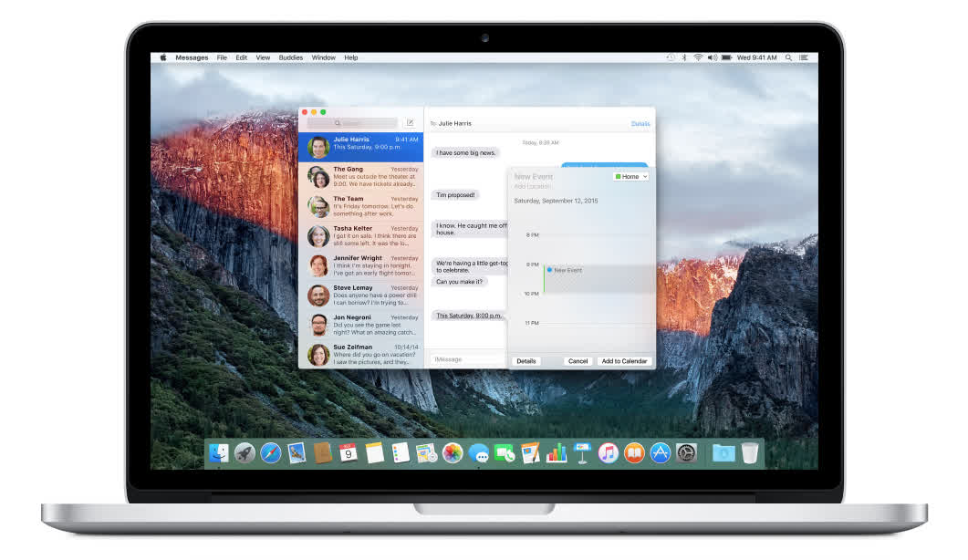Open Numbers bar chart icon in Dock
The image size is (968, 560).
(x=557, y=454)
